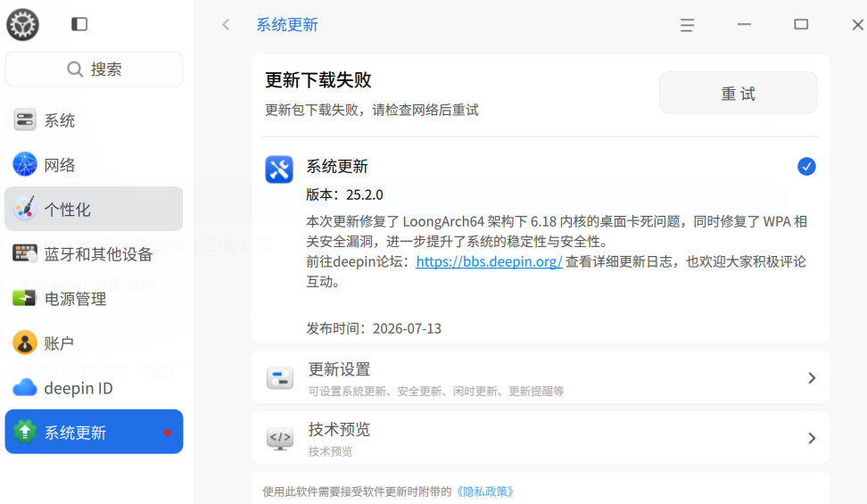Click the 网络 globe icon

tap(25, 164)
